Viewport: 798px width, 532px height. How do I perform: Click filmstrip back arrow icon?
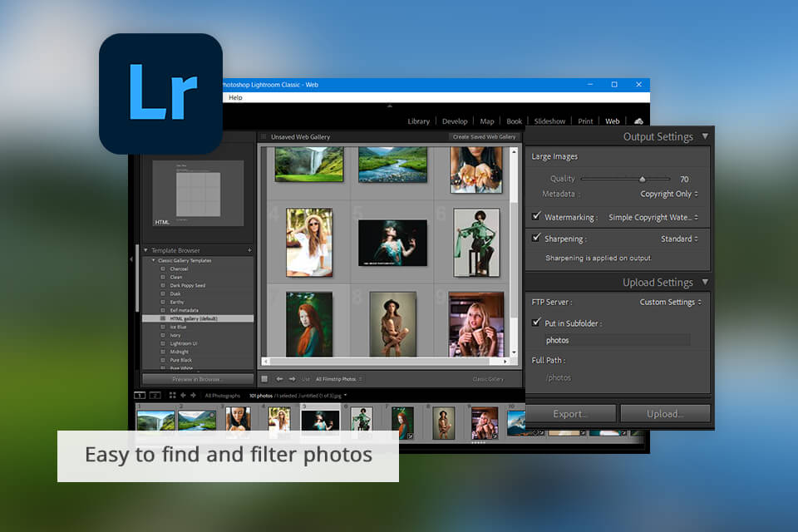click(x=183, y=395)
